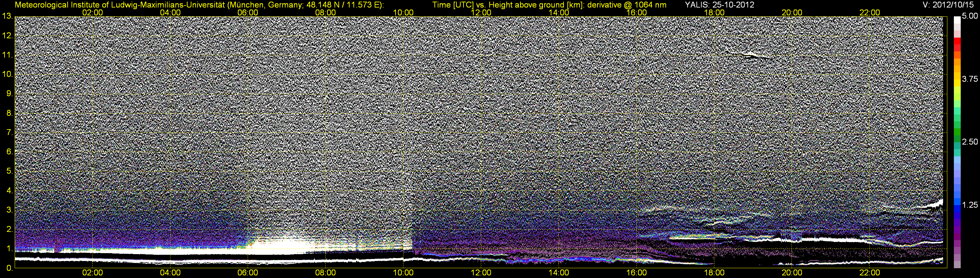Click the 7 km height axis label
Viewport: 980px width, 278px height.
(x=9, y=132)
